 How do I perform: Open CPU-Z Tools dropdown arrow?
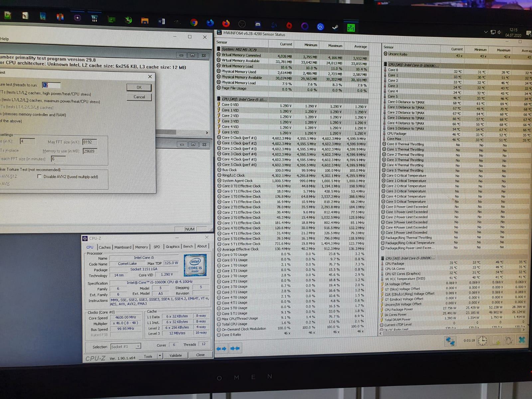[x=160, y=356]
